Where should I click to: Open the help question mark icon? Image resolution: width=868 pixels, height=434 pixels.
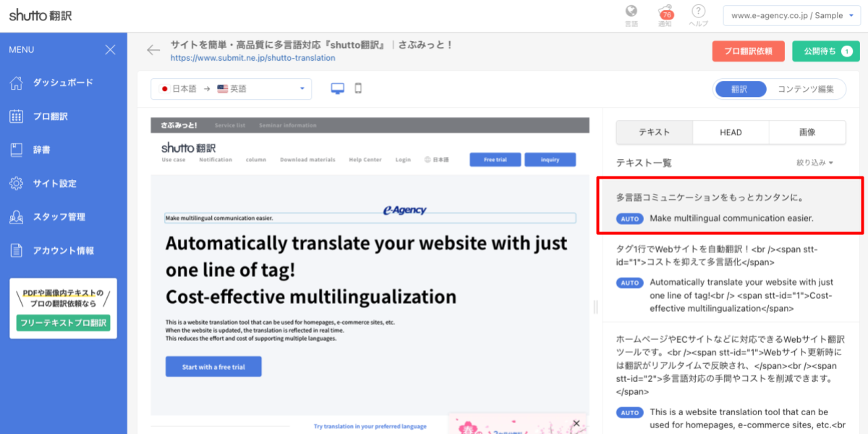click(698, 11)
